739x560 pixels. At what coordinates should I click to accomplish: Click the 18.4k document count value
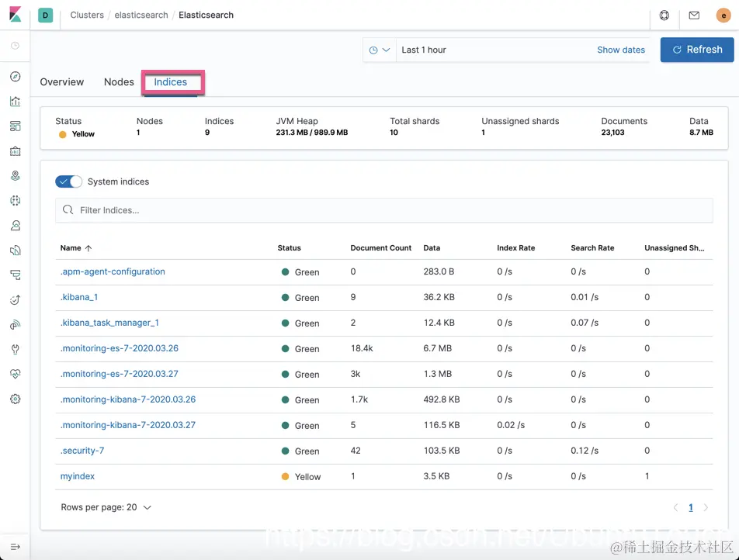[x=362, y=348]
